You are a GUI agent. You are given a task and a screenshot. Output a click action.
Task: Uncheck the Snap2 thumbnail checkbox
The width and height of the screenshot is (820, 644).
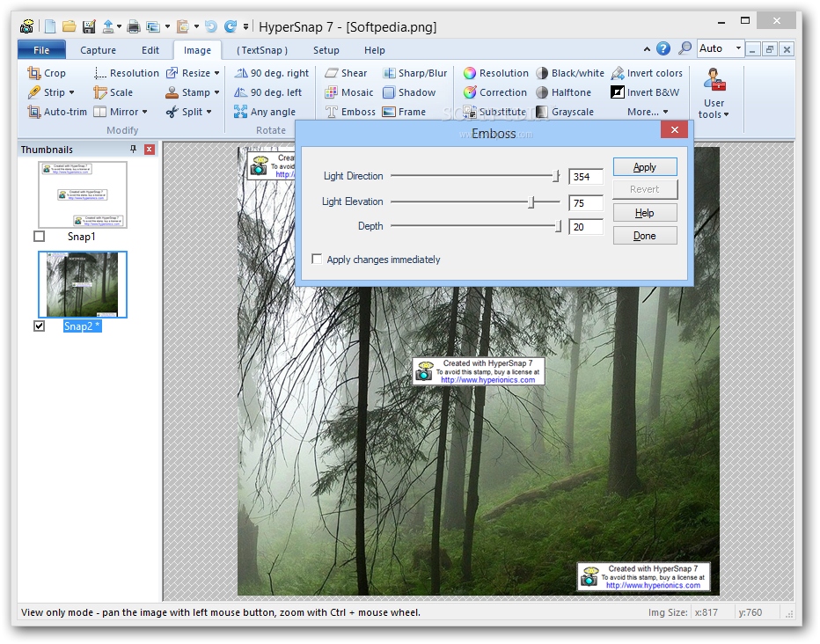[x=40, y=326]
